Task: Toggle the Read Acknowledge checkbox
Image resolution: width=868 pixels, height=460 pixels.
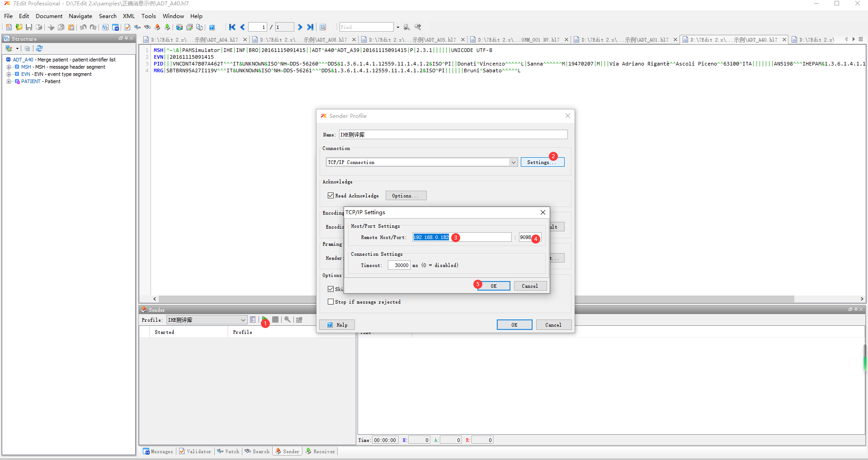Action: (x=330, y=196)
